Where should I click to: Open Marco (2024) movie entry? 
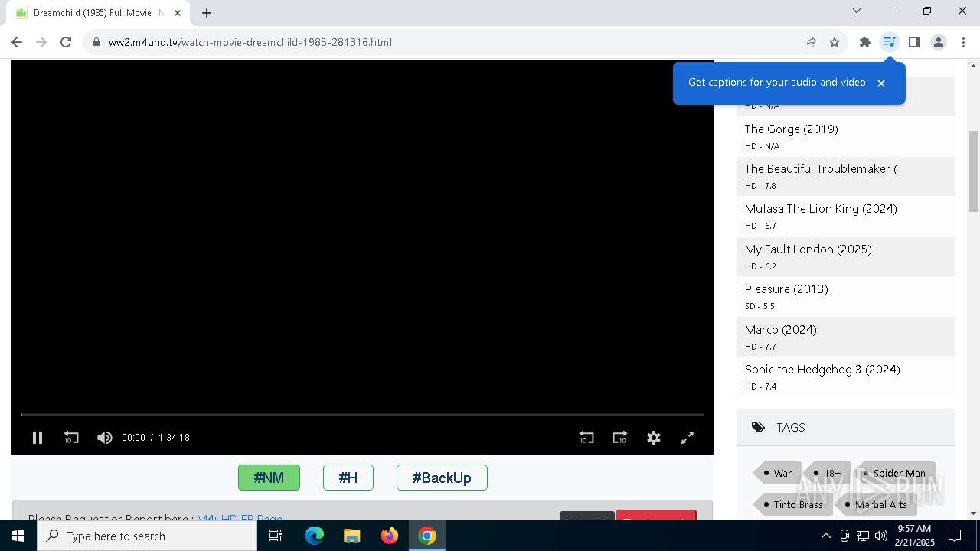point(780,329)
